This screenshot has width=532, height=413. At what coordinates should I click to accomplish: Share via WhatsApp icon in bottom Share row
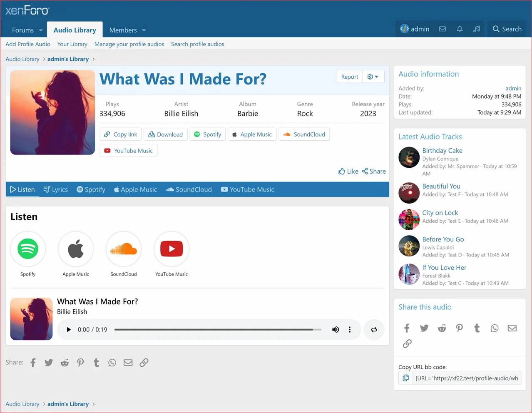coord(112,363)
